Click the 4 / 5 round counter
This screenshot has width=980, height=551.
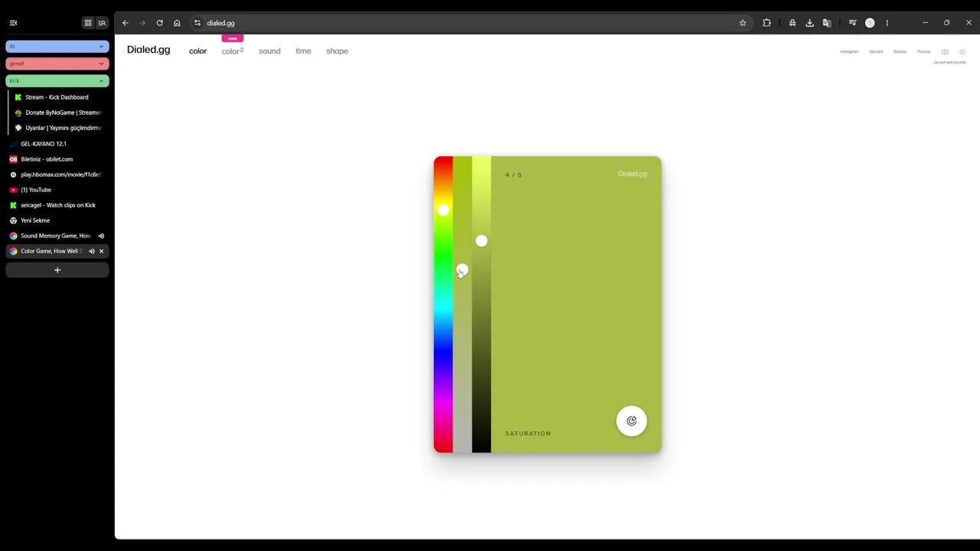513,175
